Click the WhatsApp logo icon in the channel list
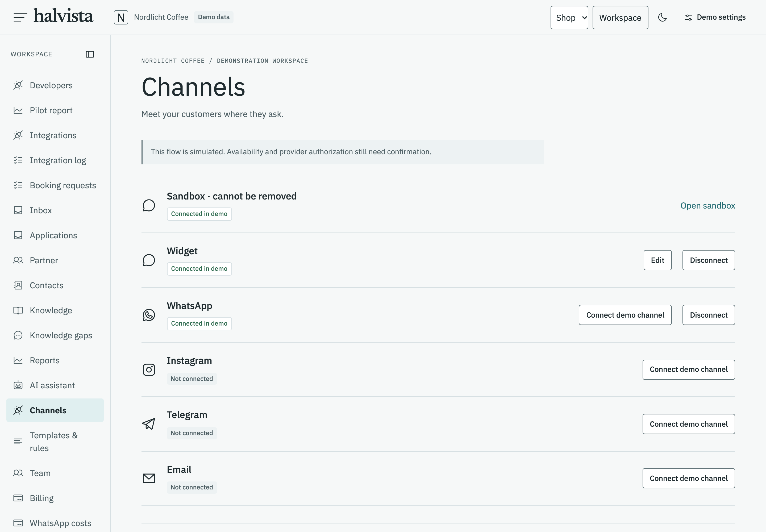The image size is (766, 532). pos(149,315)
